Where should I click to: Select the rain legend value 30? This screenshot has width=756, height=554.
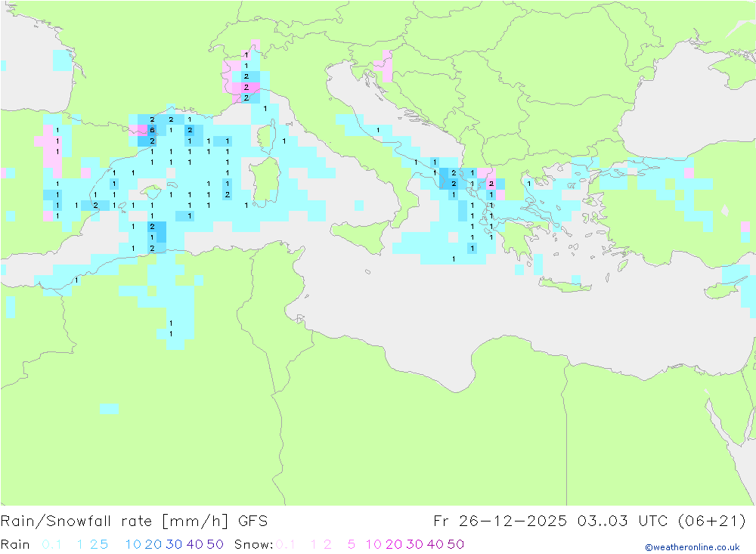174,544
